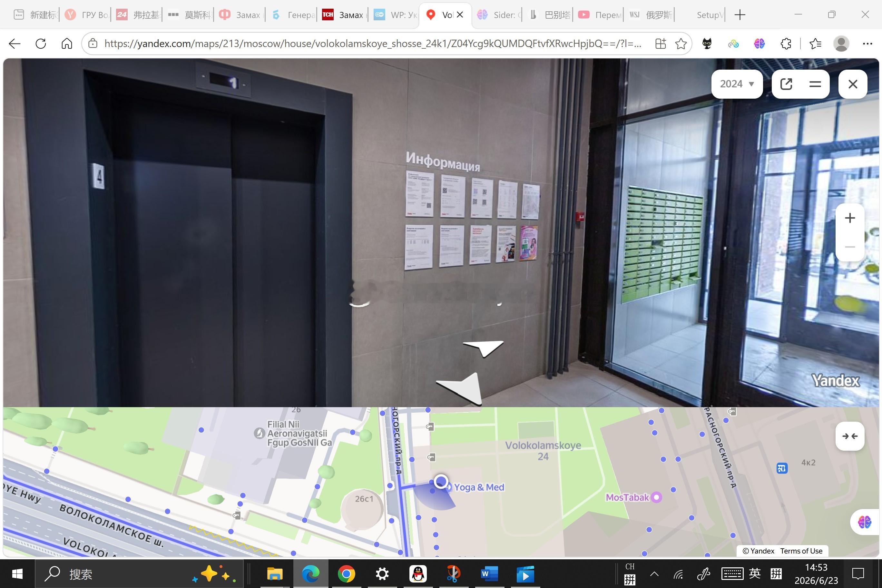This screenshot has height=588, width=882.
Task: Click the taskbar 搜索 search box
Action: [140, 574]
